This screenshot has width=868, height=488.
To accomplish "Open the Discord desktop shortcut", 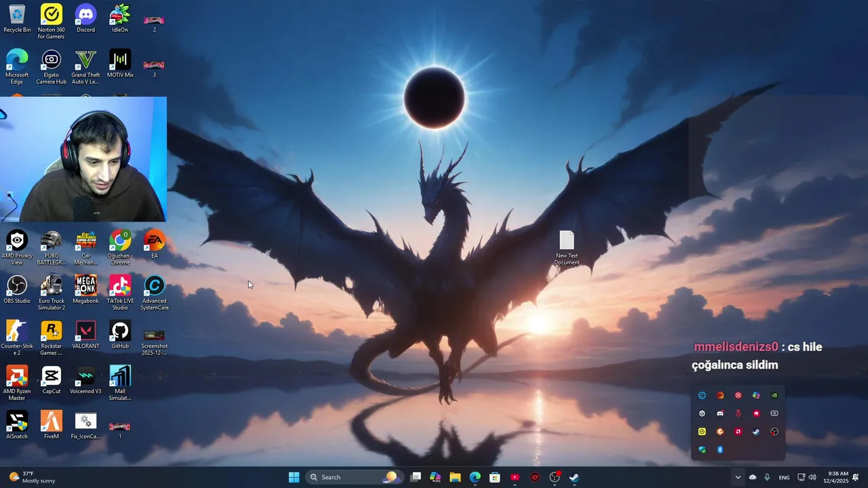I will [x=85, y=19].
